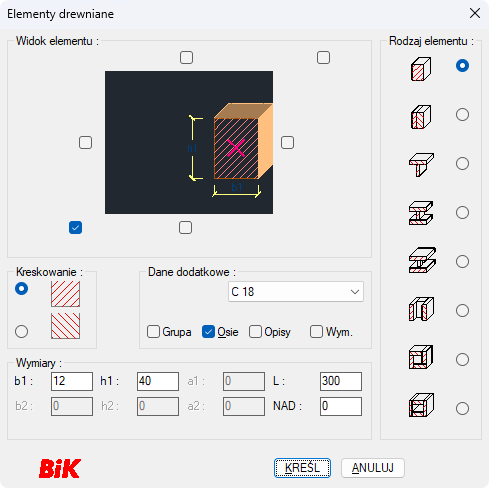Viewport: 489px width, 488px height.
Task: Click the BiK logo
Action: coord(60,468)
